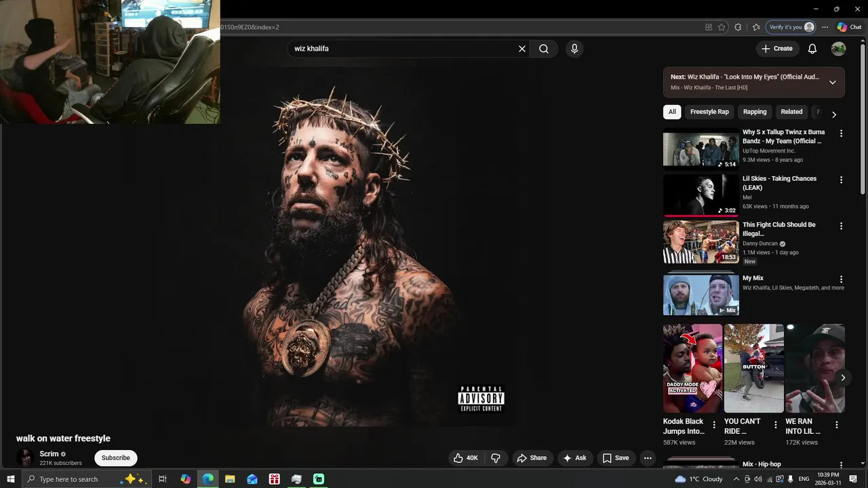The image size is (868, 488).
Task: Click the Edge split screen icon
Action: (709, 27)
